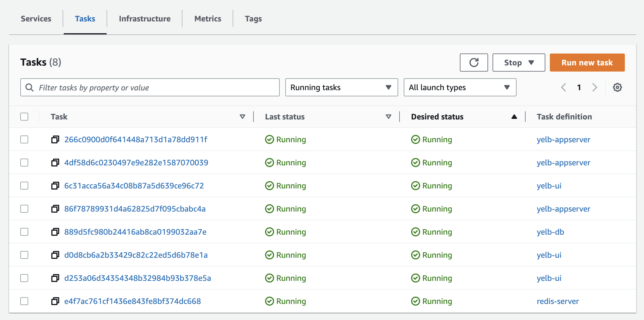The height and width of the screenshot is (320, 644).
Task: Click the Task definition column header
Action: (564, 117)
